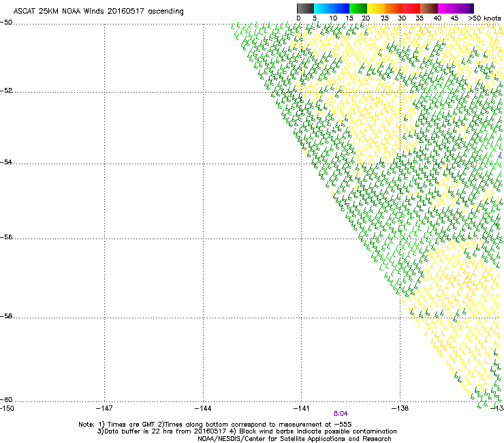
Task: Click the '25' legend scale number
Action: click(385, 18)
